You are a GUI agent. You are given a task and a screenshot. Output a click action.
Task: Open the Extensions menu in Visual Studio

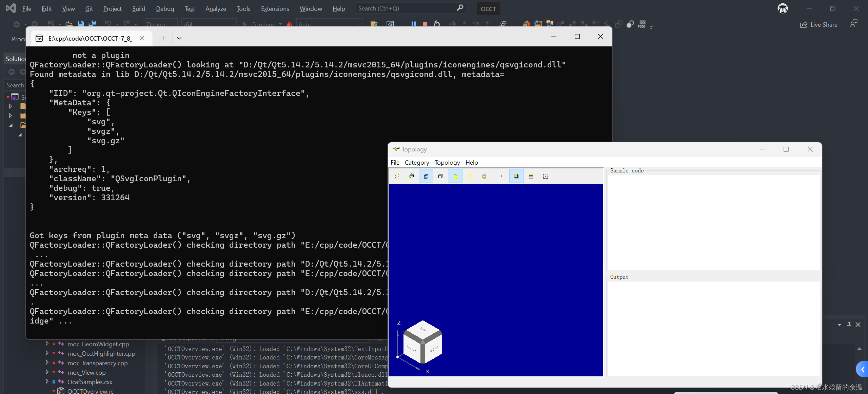[275, 9]
